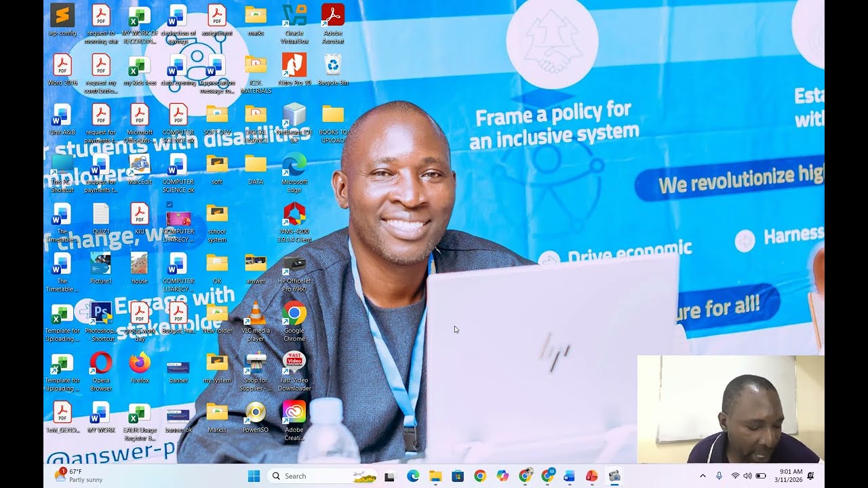Viewport: 868px width, 488px height.
Task: Open the wp-config Sublime Text file
Action: pyautogui.click(x=62, y=20)
